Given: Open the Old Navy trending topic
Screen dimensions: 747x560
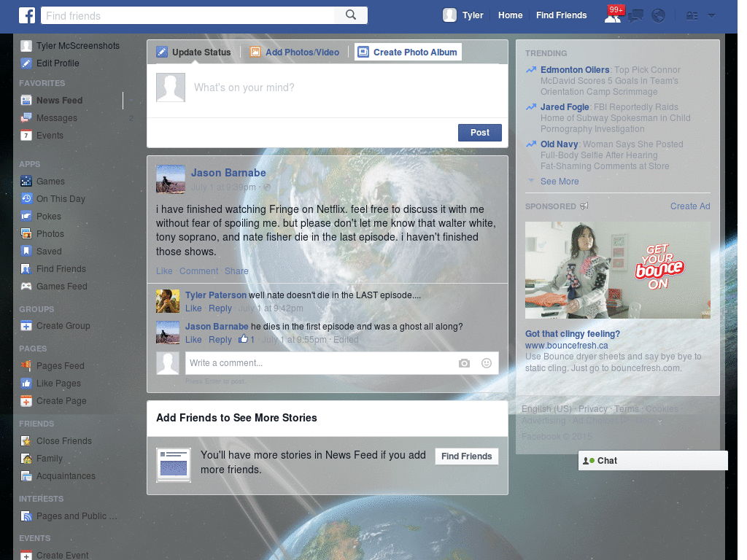Looking at the screenshot, I should (559, 144).
